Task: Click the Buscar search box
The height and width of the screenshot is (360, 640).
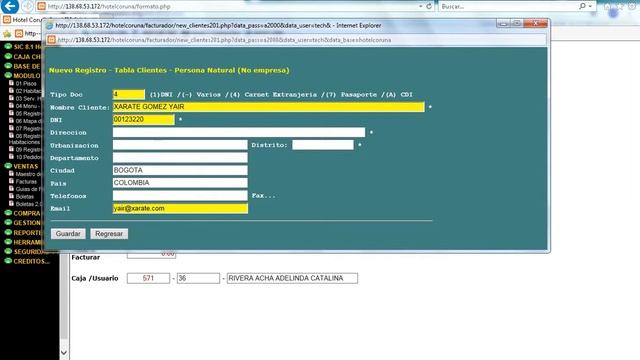Action: 508,6
